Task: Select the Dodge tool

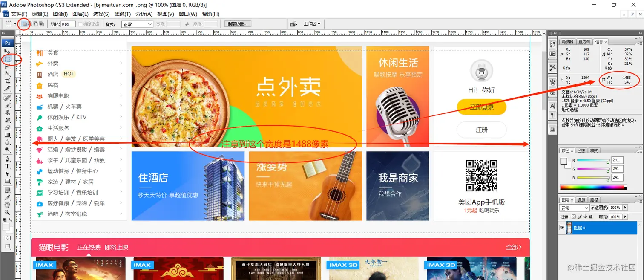Action: click(x=8, y=150)
